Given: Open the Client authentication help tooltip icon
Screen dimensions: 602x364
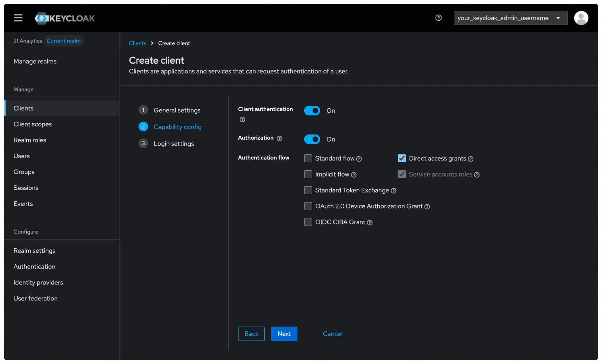Looking at the screenshot, I should pos(242,119).
